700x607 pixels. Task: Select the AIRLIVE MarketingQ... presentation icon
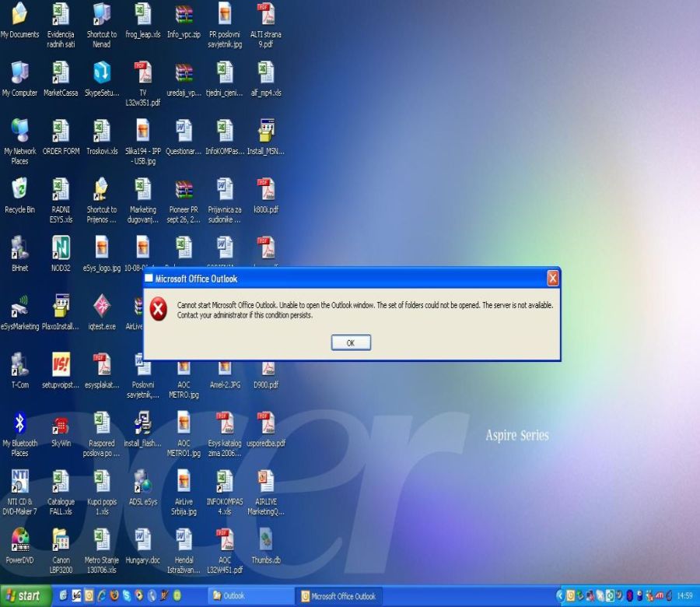click(x=266, y=493)
